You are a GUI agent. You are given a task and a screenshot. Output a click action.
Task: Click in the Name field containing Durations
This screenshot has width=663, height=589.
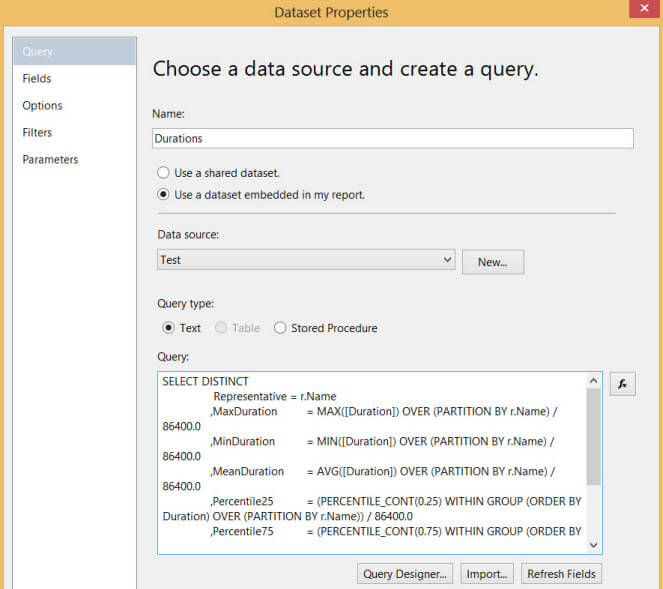point(392,139)
